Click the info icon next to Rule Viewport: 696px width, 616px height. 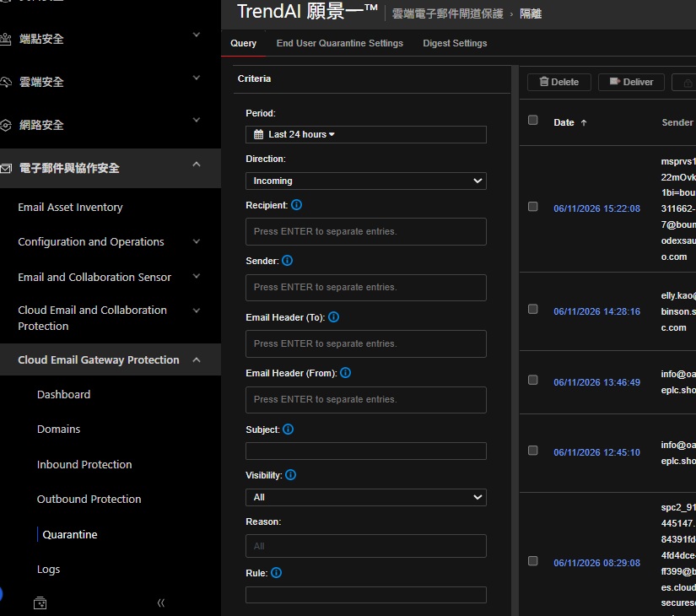point(276,573)
